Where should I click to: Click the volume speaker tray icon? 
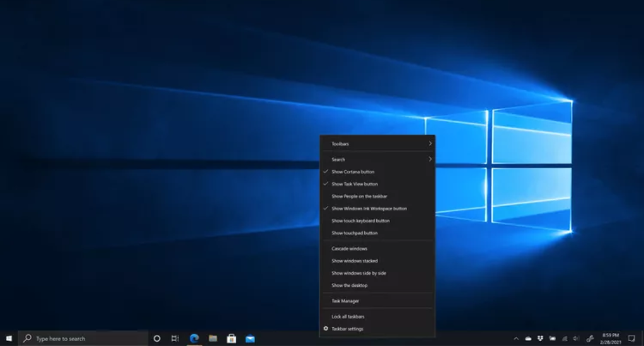[x=576, y=338]
